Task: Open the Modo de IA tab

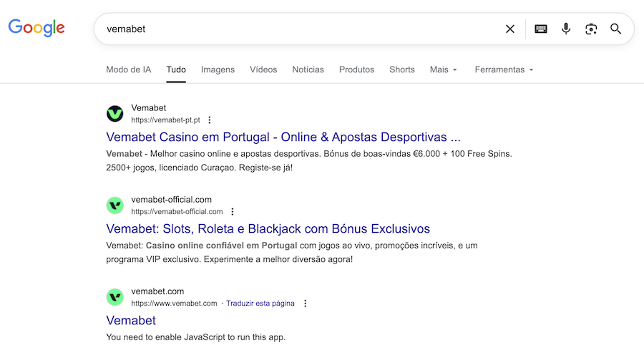Action: (x=129, y=69)
